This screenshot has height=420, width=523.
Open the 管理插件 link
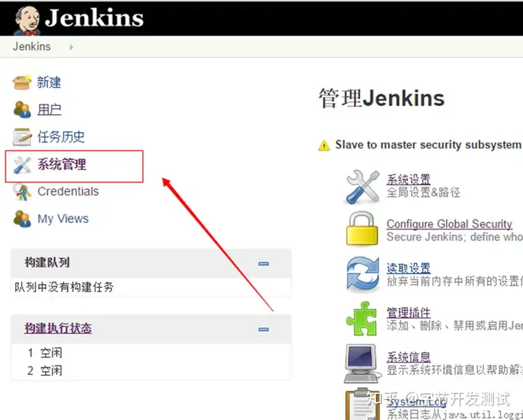tap(408, 313)
